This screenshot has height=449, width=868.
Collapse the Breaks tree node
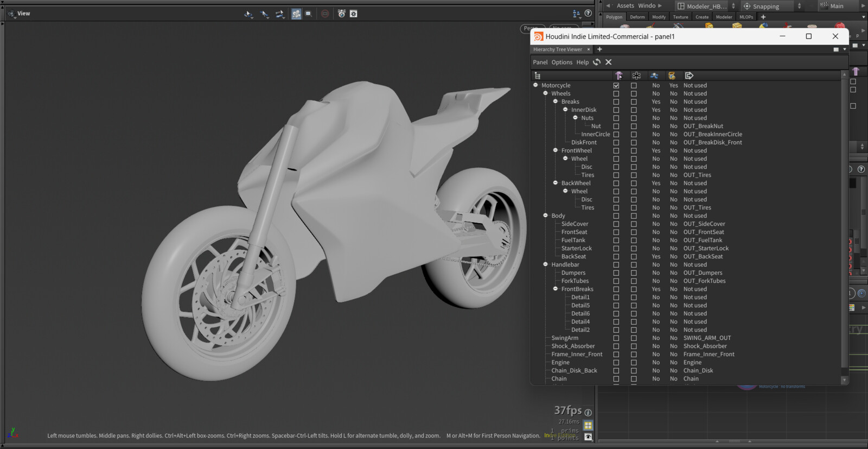click(x=556, y=102)
